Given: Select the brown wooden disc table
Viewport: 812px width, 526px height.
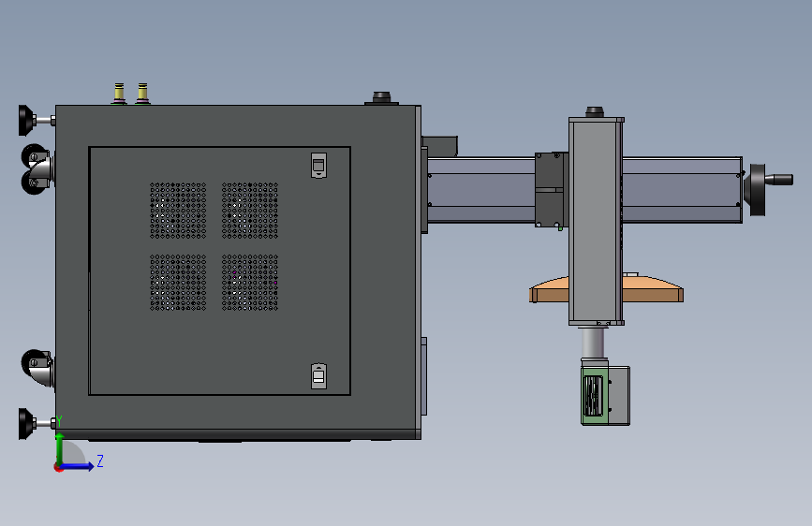Looking at the screenshot, I should (x=606, y=289).
